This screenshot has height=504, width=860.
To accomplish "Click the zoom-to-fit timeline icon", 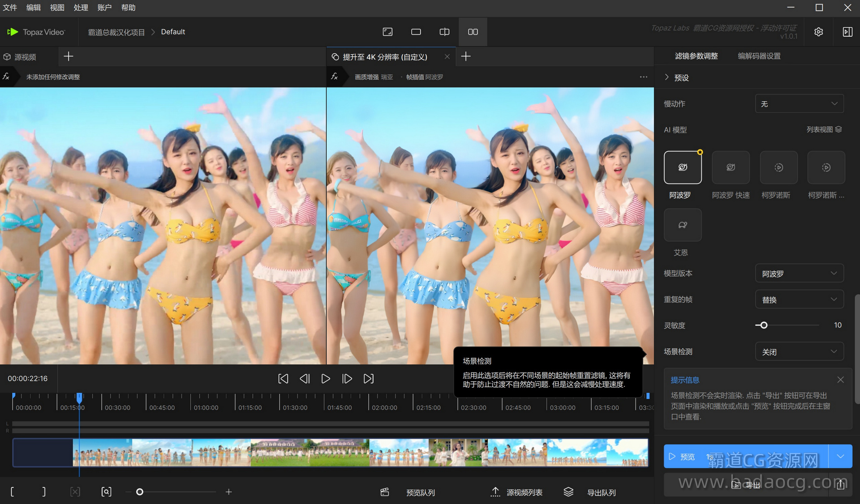I will 106,492.
